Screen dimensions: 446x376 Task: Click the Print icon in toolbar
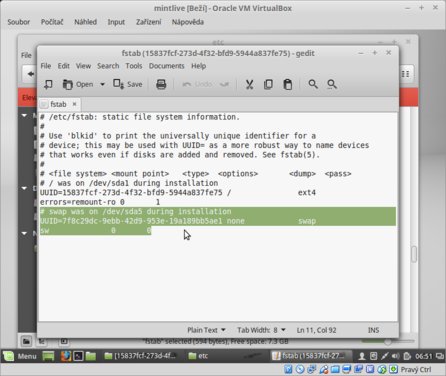tap(161, 84)
